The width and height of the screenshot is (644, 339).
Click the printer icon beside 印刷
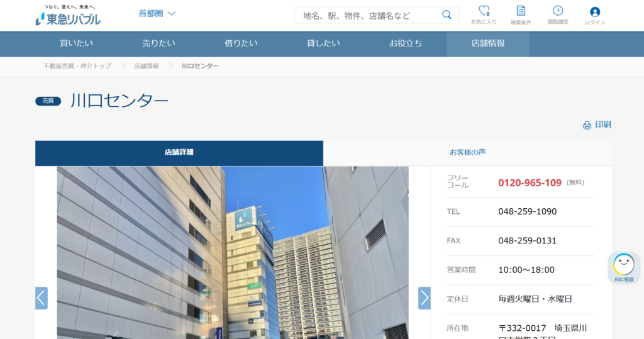587,125
